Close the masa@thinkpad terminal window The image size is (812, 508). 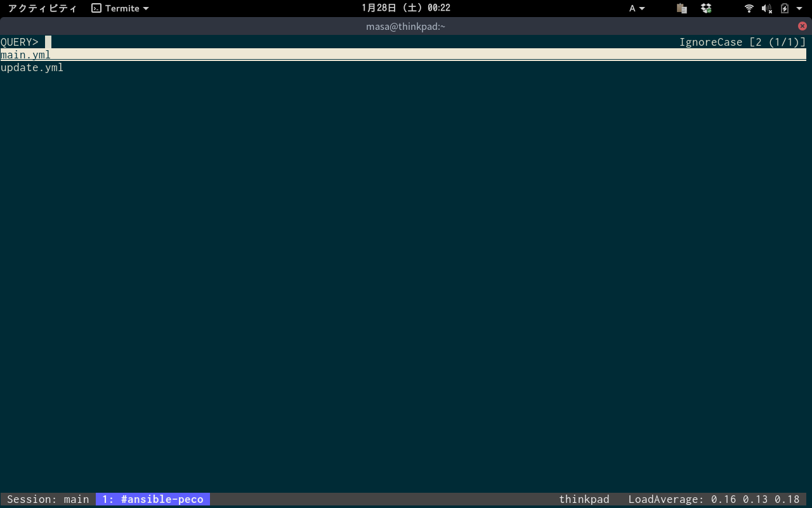pos(802,26)
